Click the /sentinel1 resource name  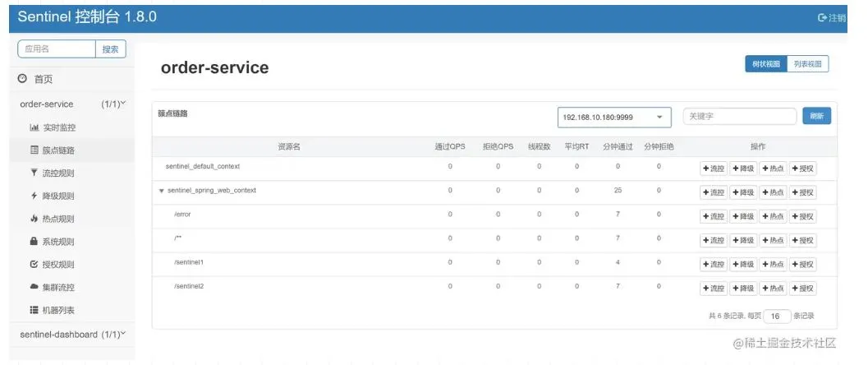click(x=189, y=262)
